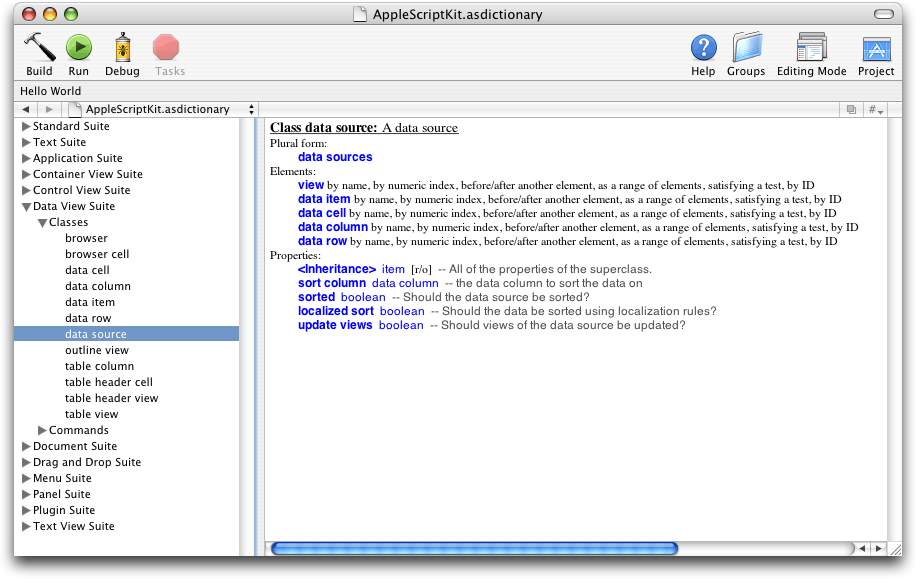
Task: Expand the Standard Suite section
Action: tap(24, 126)
